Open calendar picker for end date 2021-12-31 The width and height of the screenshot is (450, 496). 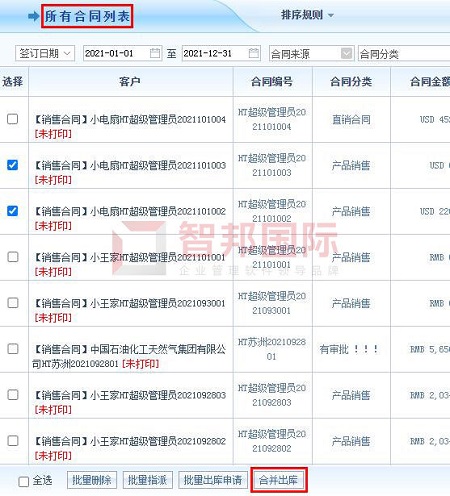(x=254, y=53)
